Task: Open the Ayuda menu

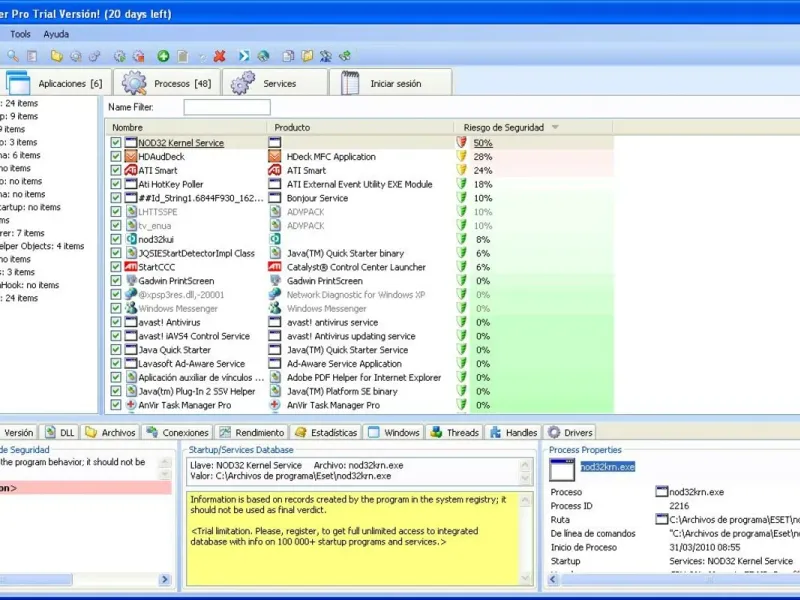Action: [56, 34]
